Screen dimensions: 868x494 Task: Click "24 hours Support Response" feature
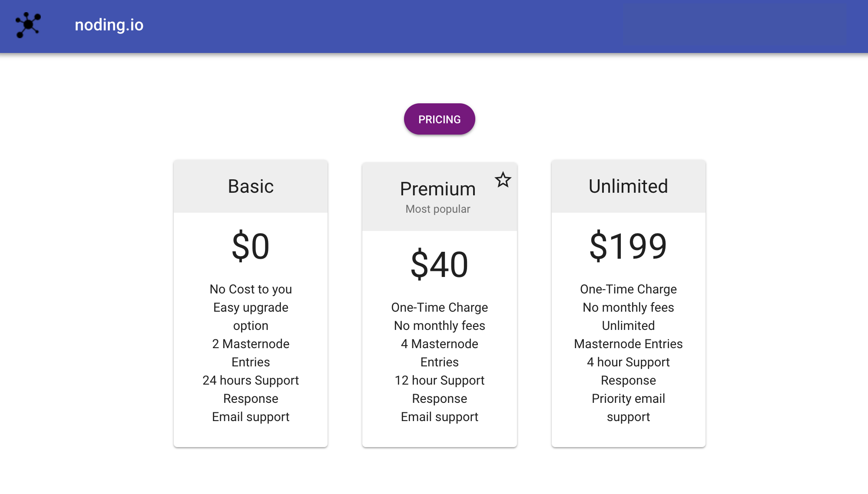point(251,389)
